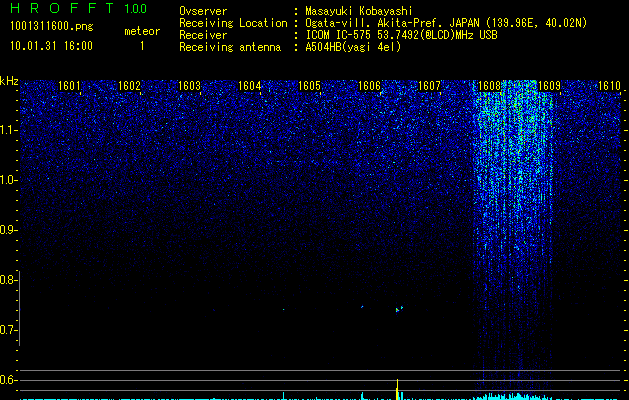Click the 1603 time marker
Screen dimensions: 629x400
(x=189, y=86)
